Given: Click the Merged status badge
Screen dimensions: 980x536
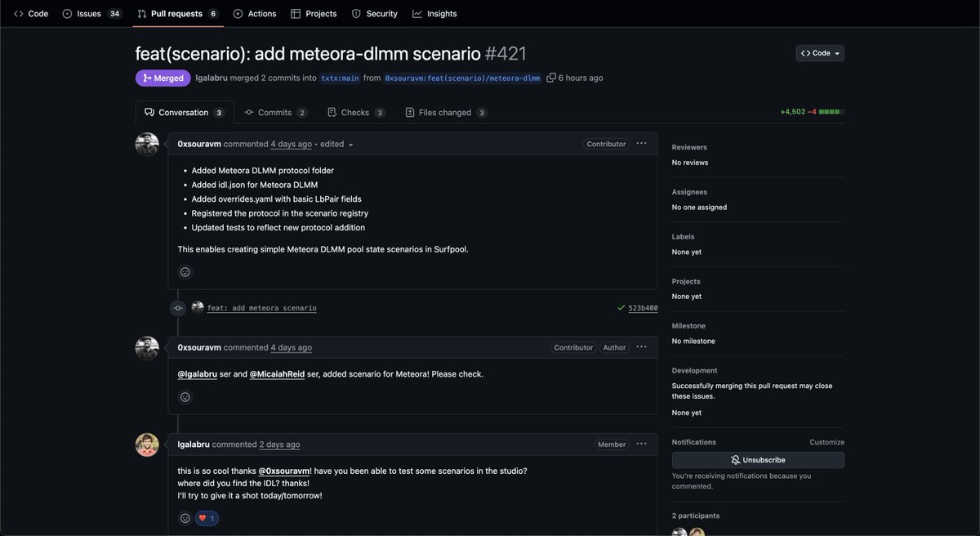Looking at the screenshot, I should point(163,78).
